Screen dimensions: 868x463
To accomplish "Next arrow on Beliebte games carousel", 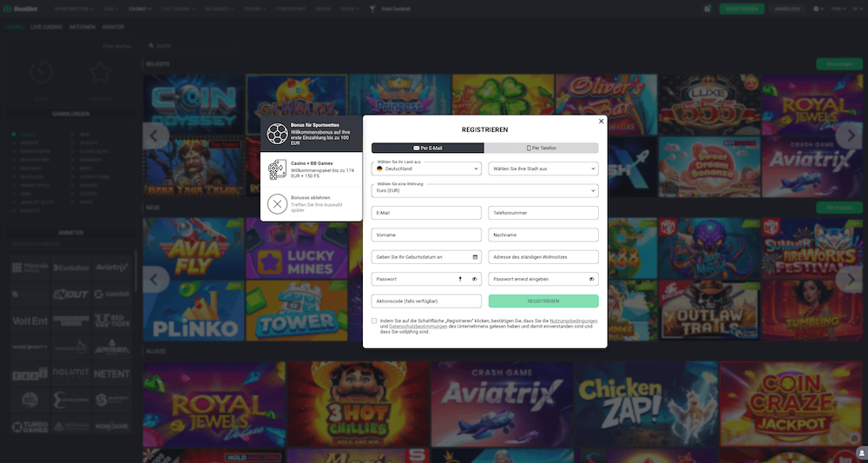I will 849,136.
